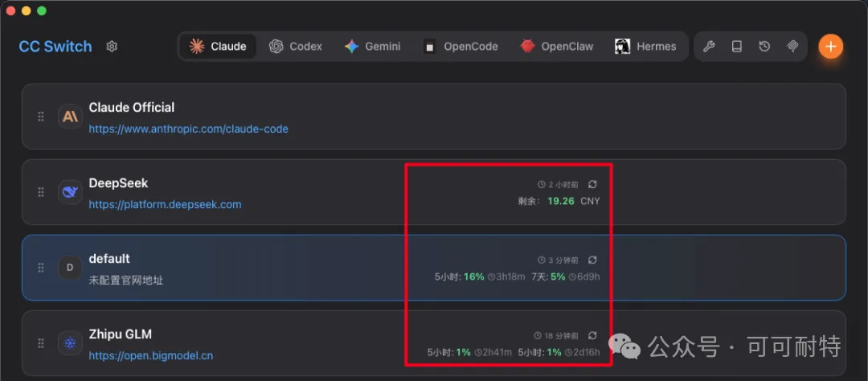Add a new provider with orange plus
This screenshot has height=381, width=868.
[x=830, y=47]
